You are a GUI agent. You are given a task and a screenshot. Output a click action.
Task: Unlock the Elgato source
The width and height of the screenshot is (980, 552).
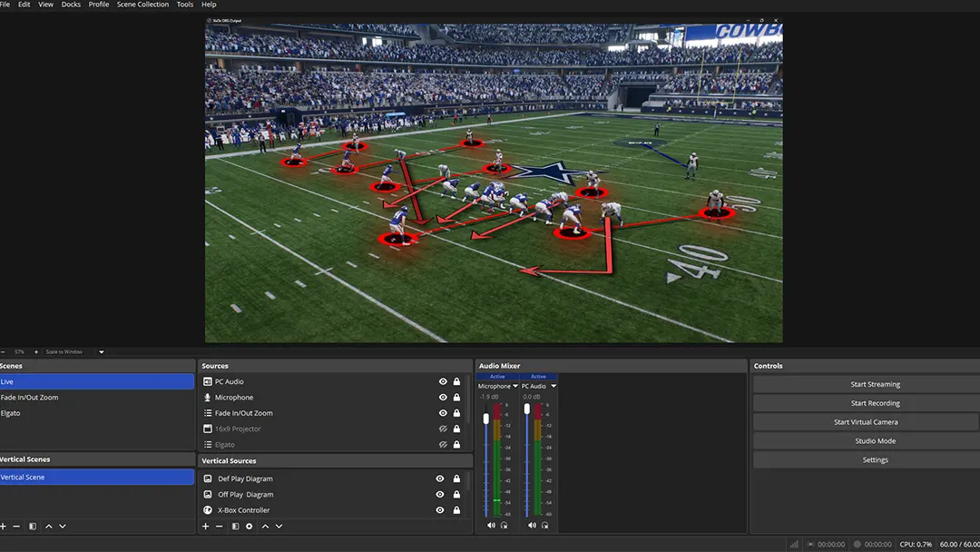(x=456, y=445)
